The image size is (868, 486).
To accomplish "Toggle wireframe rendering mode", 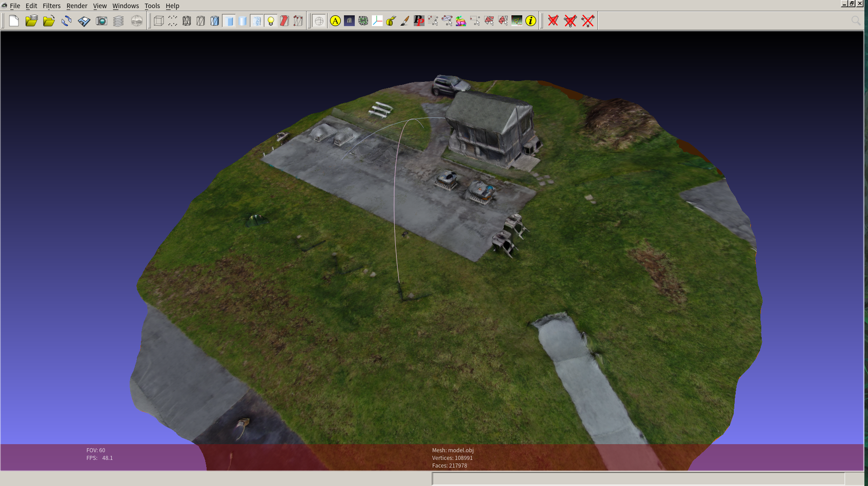I will 186,21.
